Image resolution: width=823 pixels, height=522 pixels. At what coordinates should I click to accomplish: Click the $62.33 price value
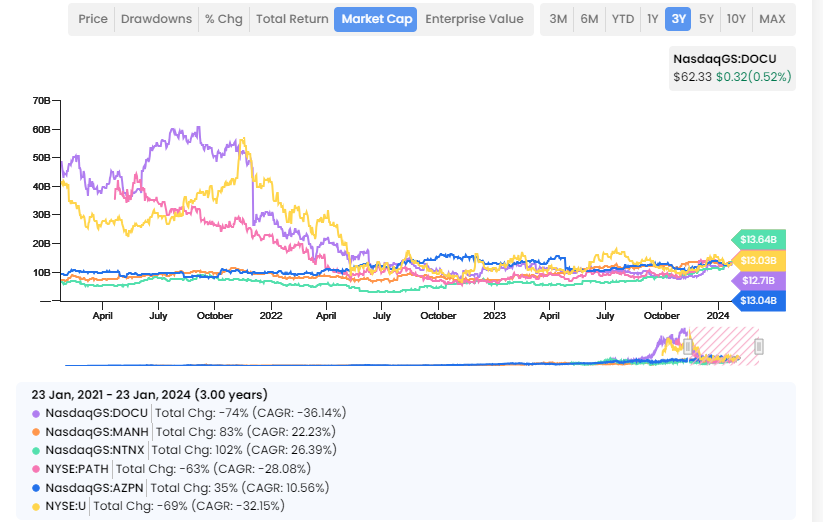click(692, 77)
